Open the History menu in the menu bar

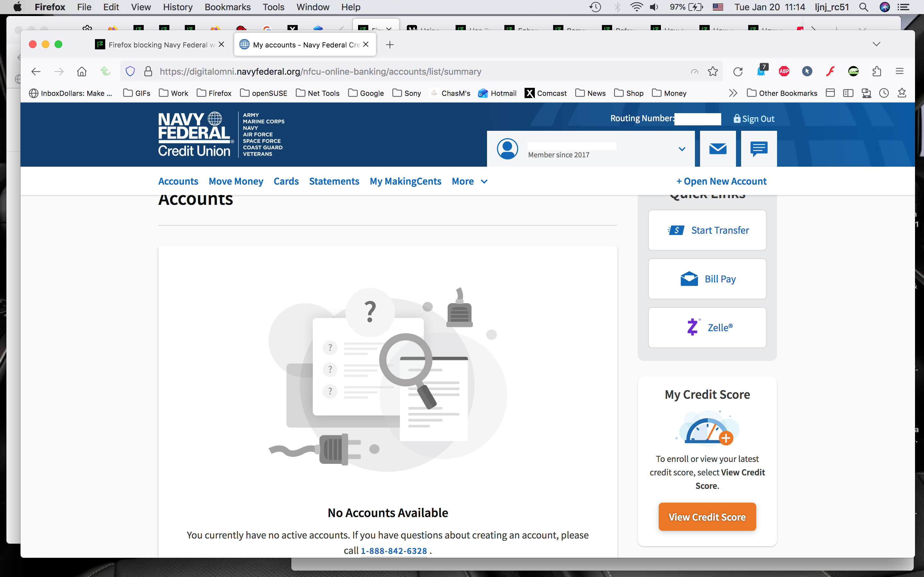point(177,7)
